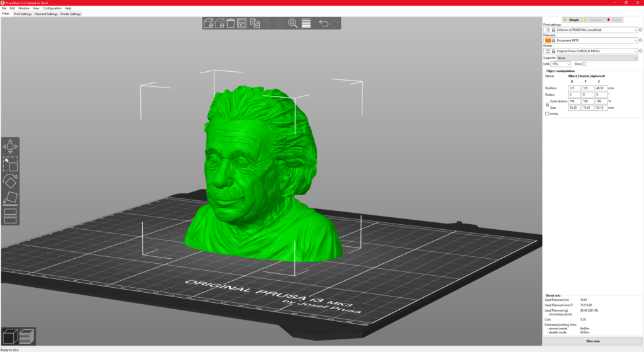Viewport: 644px width, 352px height.
Task: Select the Rotate tool in left toolbar
Action: pos(10,182)
